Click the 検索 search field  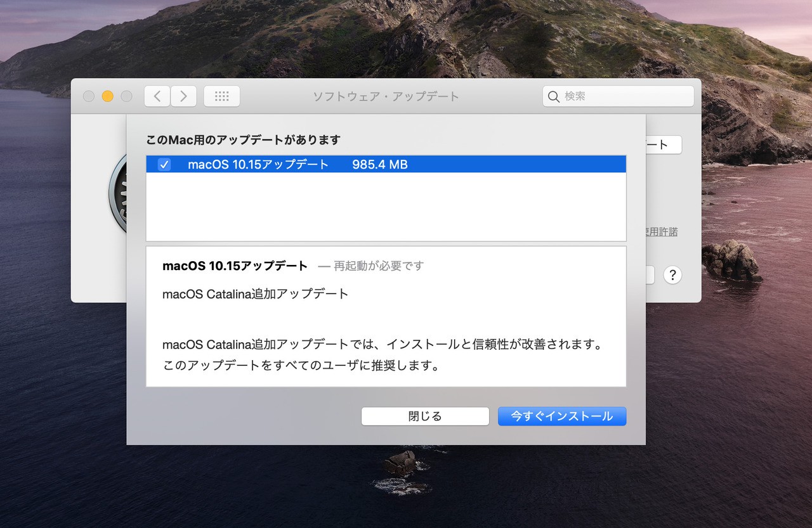[x=618, y=96]
